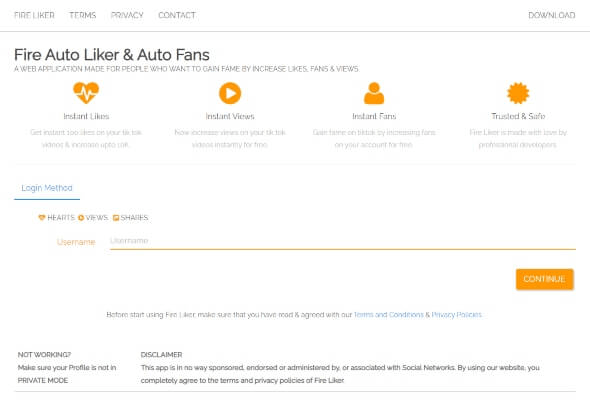Click the small icon beside SHARES
Image resolution: width=590 pixels, height=400 pixels.
tap(116, 217)
